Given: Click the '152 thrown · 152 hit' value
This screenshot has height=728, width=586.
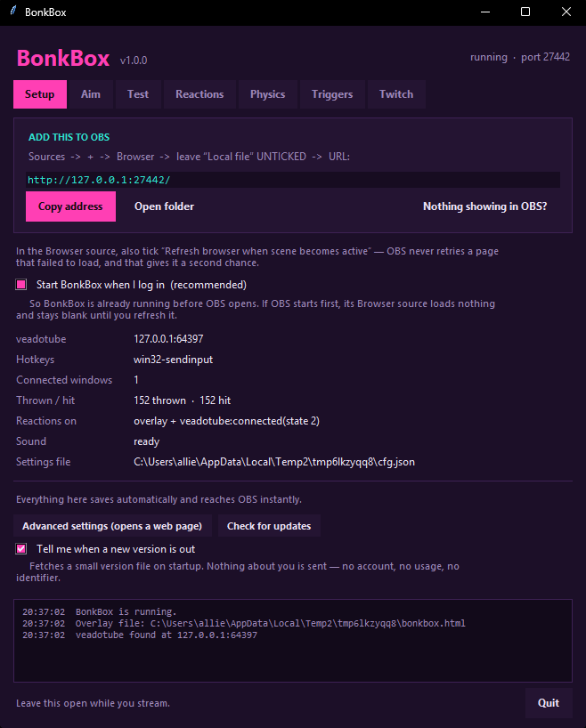Looking at the screenshot, I should (x=183, y=400).
